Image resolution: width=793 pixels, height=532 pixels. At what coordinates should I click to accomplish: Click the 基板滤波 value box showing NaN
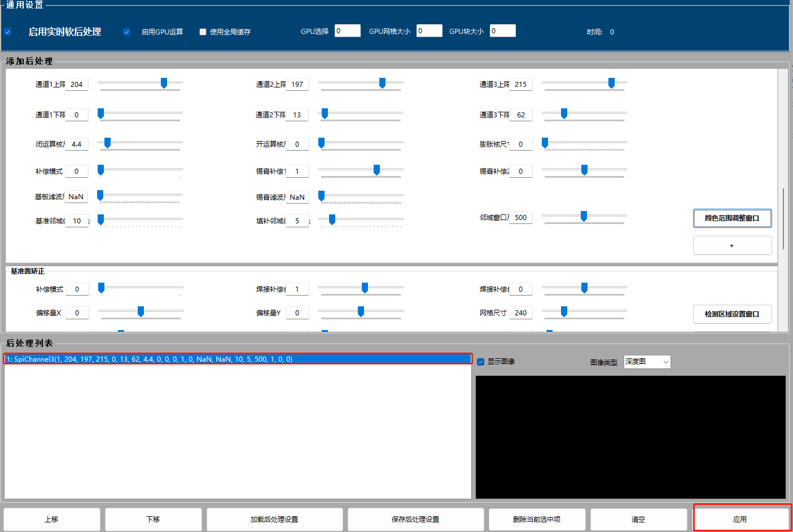tap(77, 197)
